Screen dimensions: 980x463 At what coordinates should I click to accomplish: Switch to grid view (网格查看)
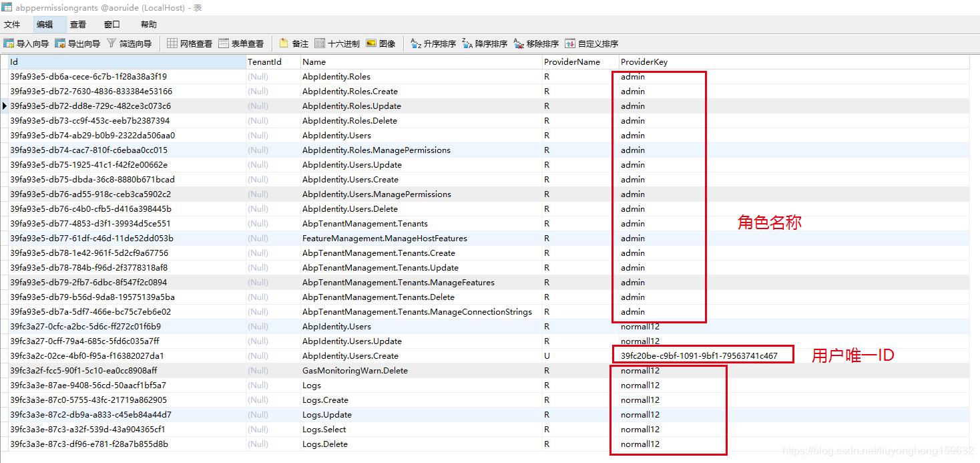pyautogui.click(x=190, y=43)
